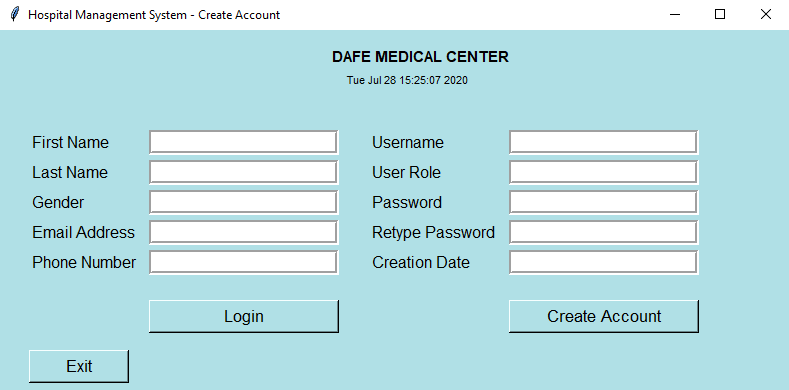Click the Password entry field
This screenshot has width=789, height=390.
coord(603,202)
